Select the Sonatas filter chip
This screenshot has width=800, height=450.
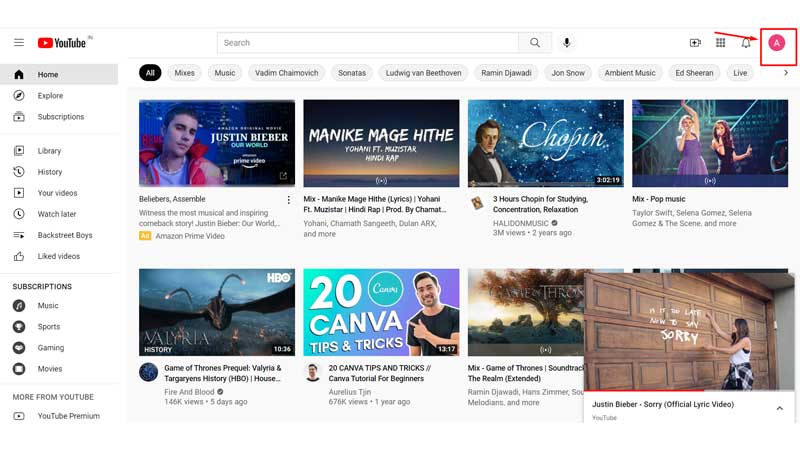352,73
